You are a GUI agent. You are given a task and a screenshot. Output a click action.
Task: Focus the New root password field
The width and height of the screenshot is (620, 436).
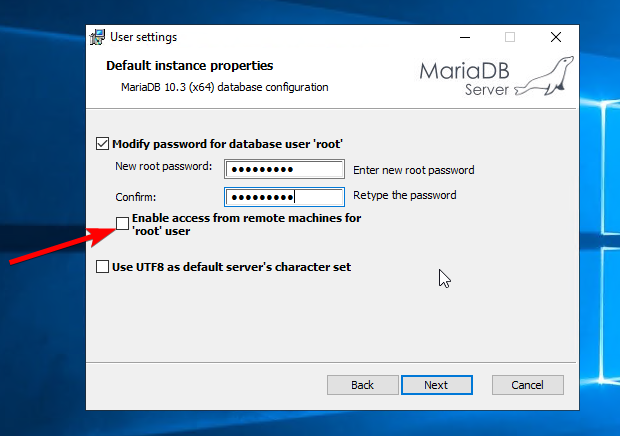284,169
